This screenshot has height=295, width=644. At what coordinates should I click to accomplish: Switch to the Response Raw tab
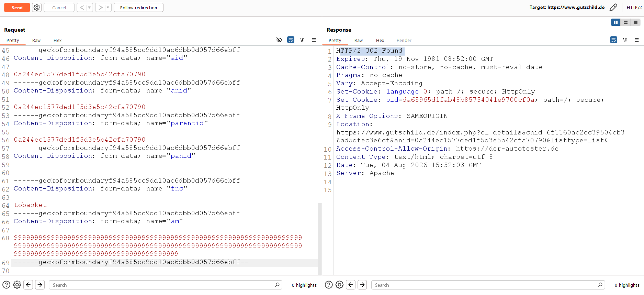click(359, 40)
